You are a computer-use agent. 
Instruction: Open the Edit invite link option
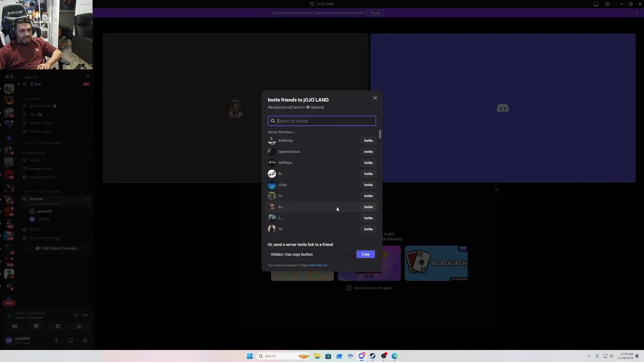[x=318, y=265]
